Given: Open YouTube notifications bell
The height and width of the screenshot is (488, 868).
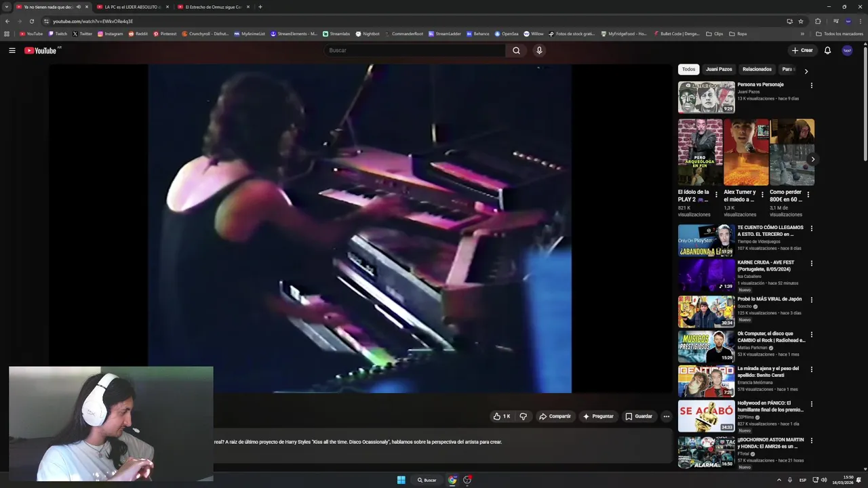Looking at the screenshot, I should (827, 50).
